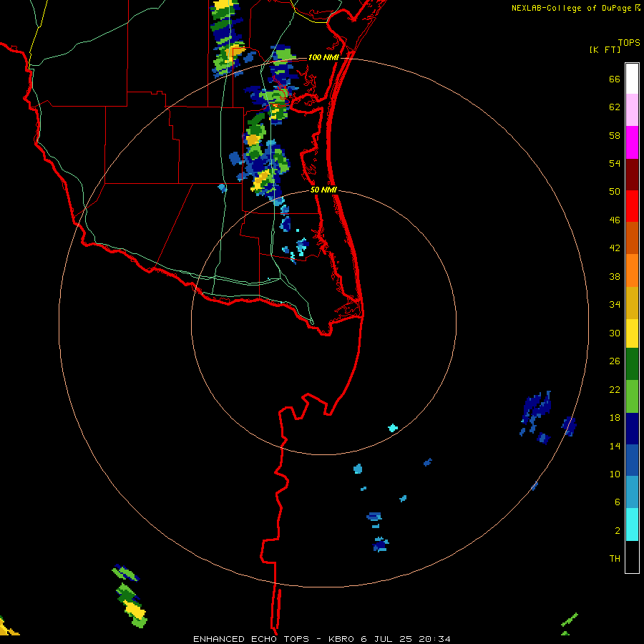The width and height of the screenshot is (644, 644).
Task: Click the legend value '26'
Action: click(615, 361)
